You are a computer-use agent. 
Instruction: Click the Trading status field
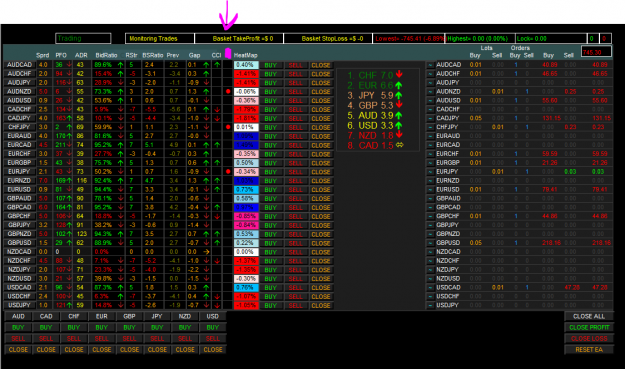(83, 39)
